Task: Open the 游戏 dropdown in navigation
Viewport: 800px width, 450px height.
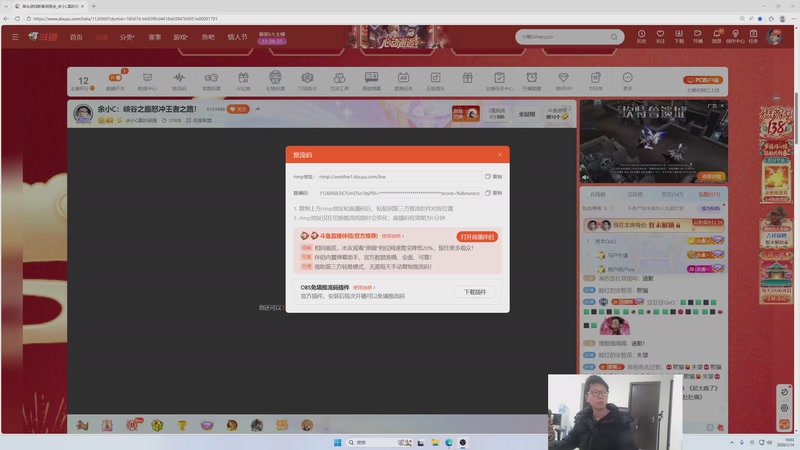Action: 180,37
